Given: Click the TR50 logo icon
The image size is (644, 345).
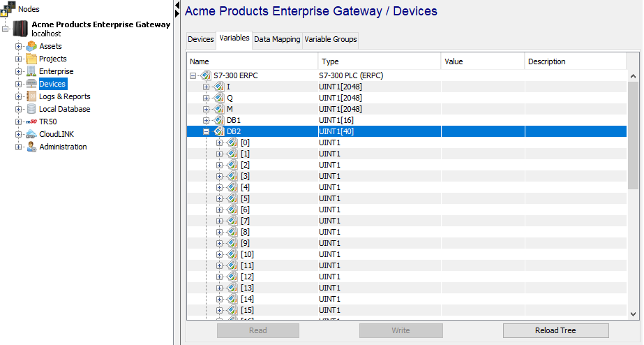Looking at the screenshot, I should point(31,122).
